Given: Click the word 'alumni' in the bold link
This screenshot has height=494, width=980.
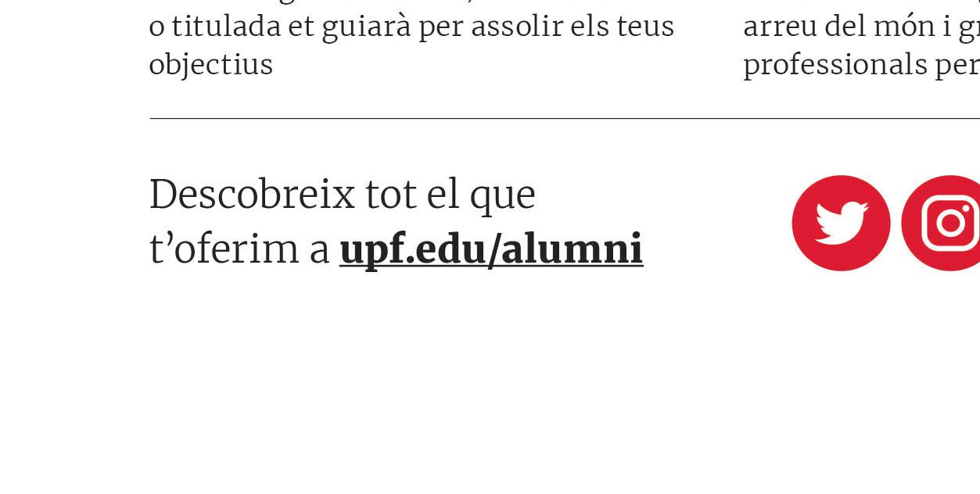Looking at the screenshot, I should [x=572, y=249].
